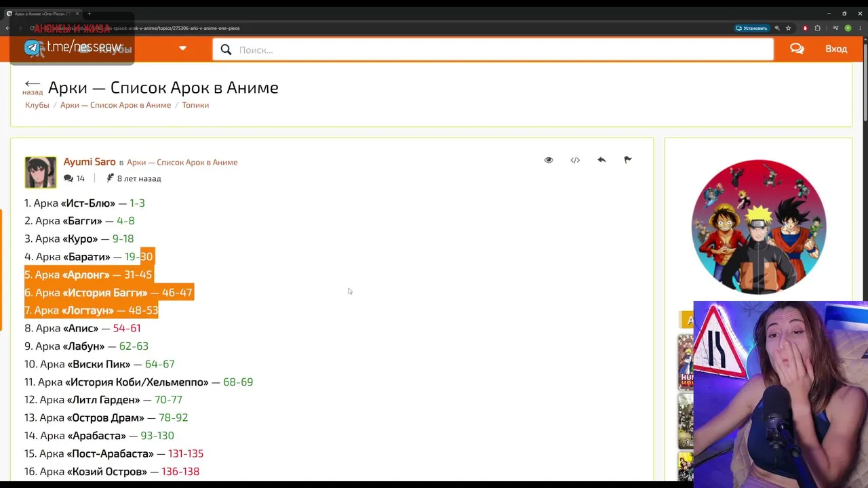This screenshot has width=868, height=488.
Task: Open the Литл Гарден episodes 70-77 link
Action: coord(168,400)
